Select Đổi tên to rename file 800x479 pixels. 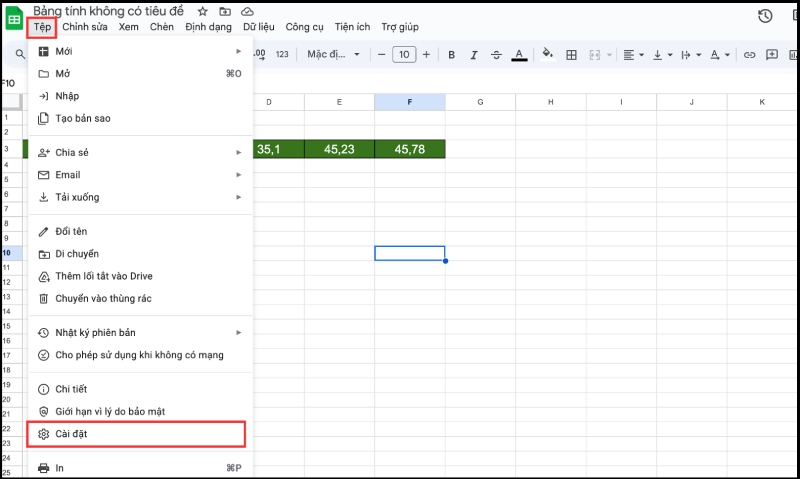pyautogui.click(x=140, y=231)
